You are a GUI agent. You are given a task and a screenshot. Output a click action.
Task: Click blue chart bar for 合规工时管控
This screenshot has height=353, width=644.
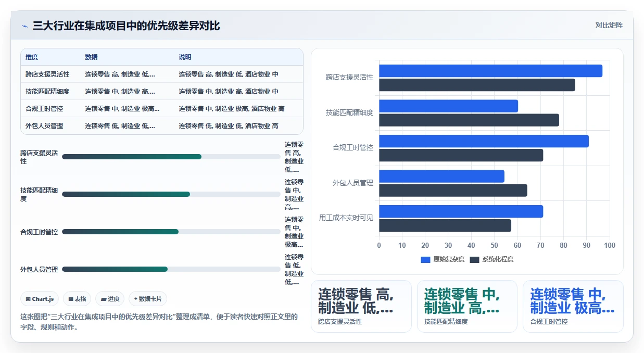tap(484, 141)
